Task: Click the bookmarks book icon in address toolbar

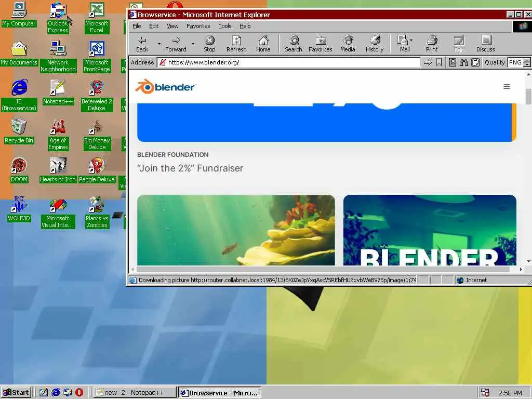Action: click(453, 62)
